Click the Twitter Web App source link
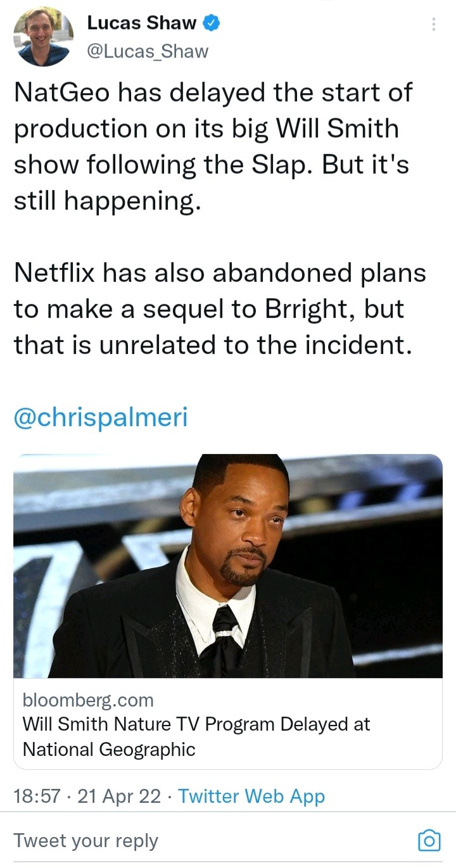456x868 pixels. (260, 796)
